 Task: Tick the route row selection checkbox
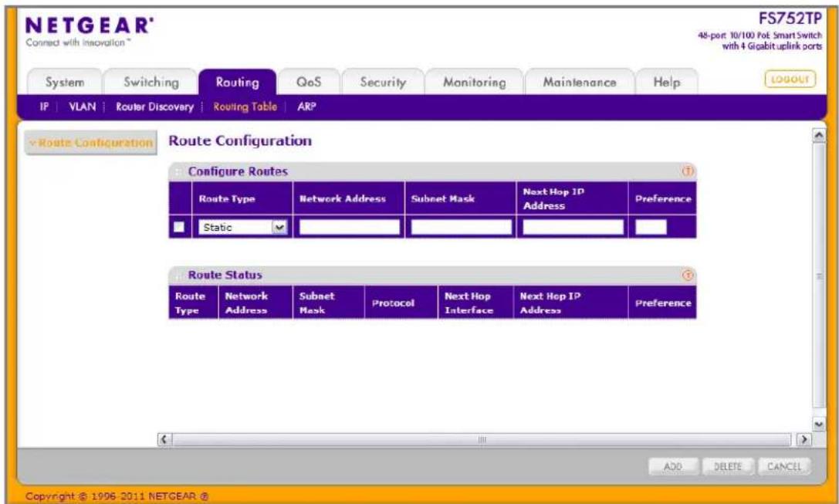coord(179,227)
